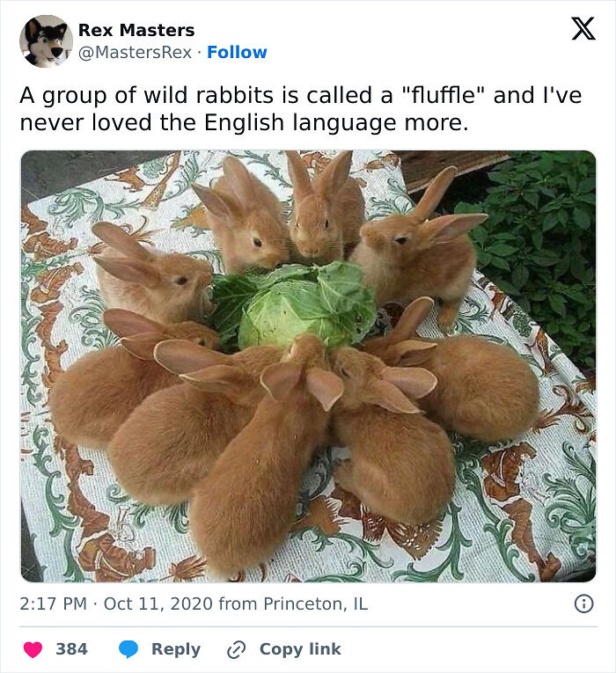The image size is (616, 673).
Task: Open the tweet info circle icon
Action: [583, 604]
